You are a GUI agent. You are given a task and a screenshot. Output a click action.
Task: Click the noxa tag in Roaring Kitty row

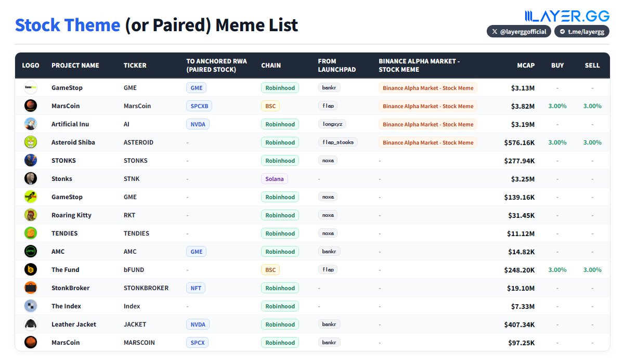pos(328,215)
